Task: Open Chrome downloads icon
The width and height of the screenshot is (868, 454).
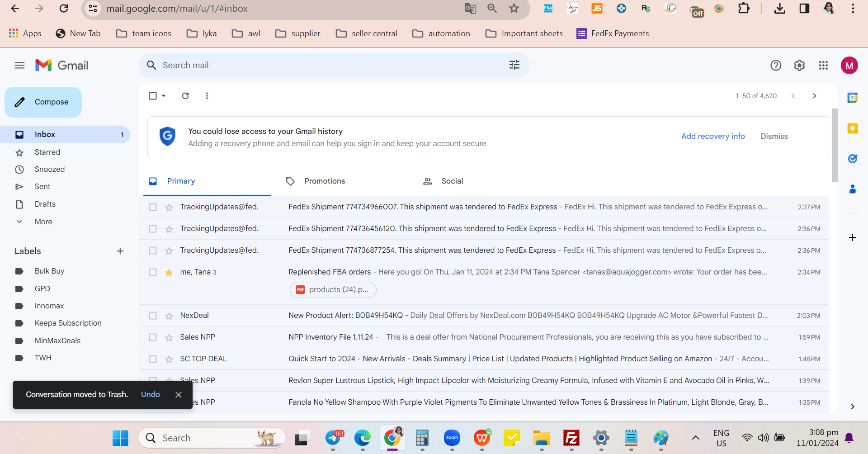Action: click(780, 9)
